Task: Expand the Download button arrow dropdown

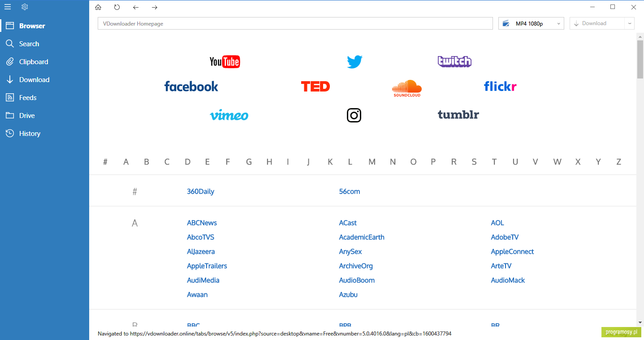Action: pos(630,23)
